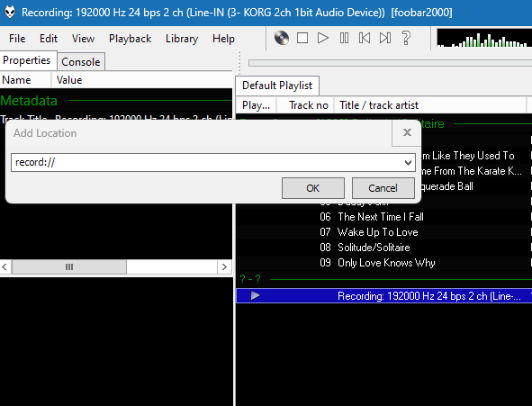Open the Library menu
The height and width of the screenshot is (406, 532).
click(x=182, y=39)
